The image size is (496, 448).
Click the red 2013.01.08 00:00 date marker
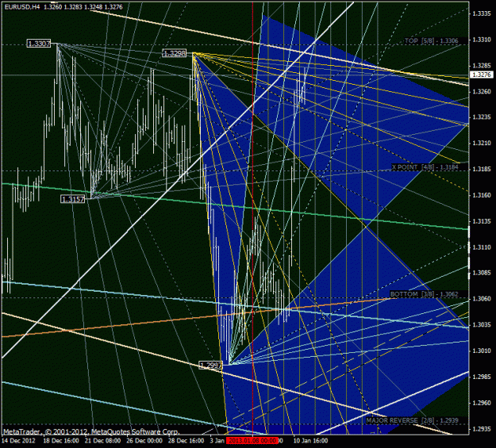coord(252,440)
